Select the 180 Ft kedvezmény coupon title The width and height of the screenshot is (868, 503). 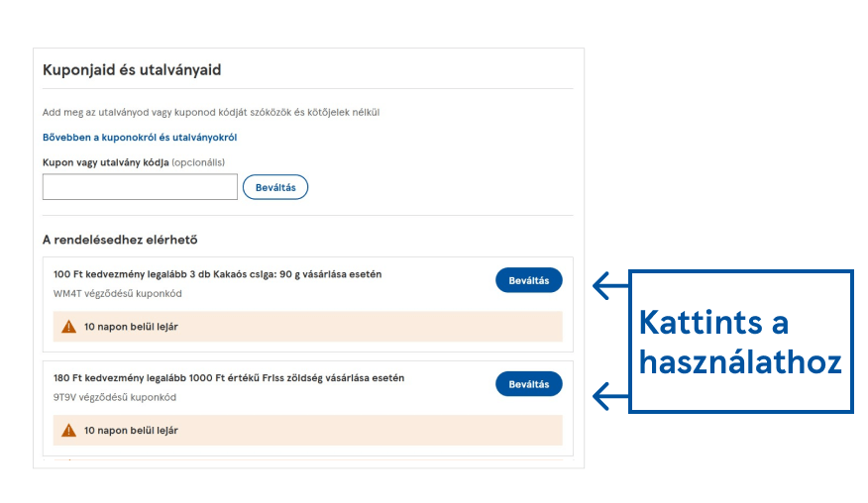pos(229,378)
